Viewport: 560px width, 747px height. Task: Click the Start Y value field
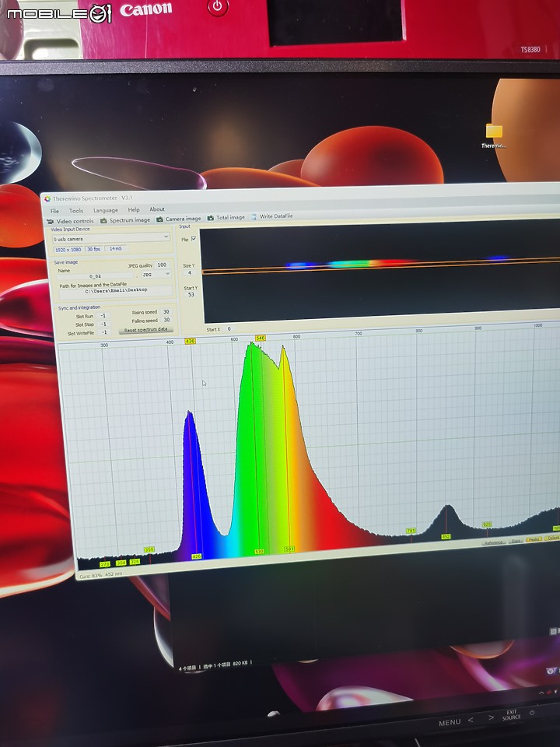[191, 295]
